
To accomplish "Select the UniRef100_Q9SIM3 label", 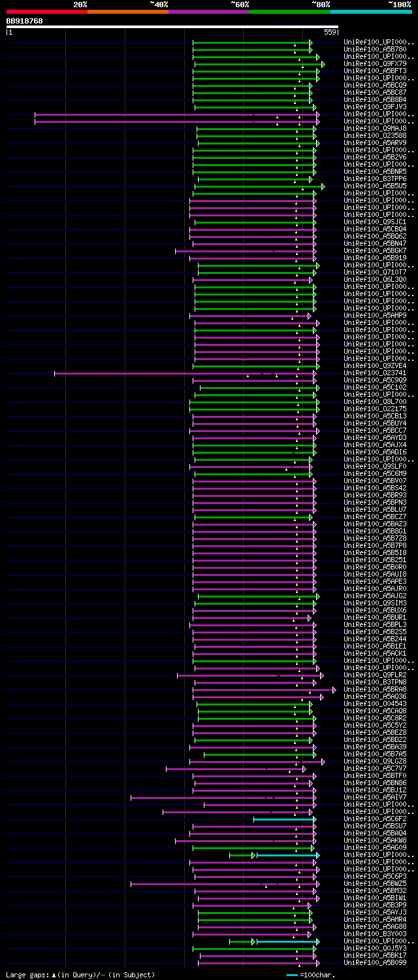I will click(375, 603).
